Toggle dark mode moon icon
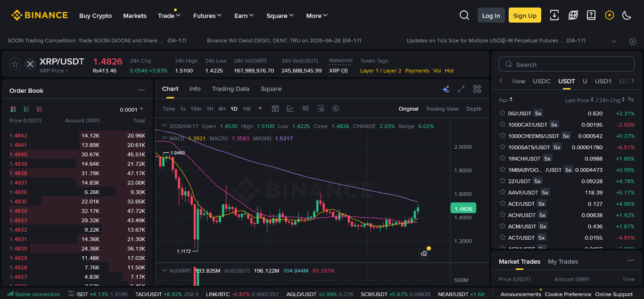This screenshot has width=644, height=299. [x=627, y=15]
